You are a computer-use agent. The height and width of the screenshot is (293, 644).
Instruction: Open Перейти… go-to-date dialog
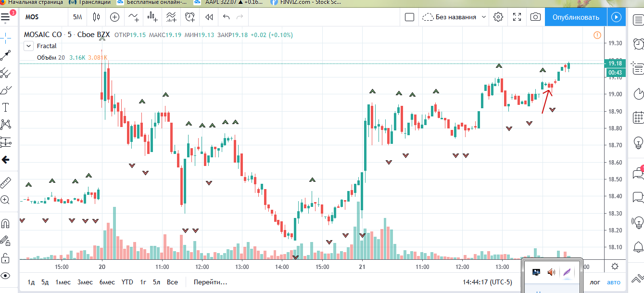tap(210, 282)
